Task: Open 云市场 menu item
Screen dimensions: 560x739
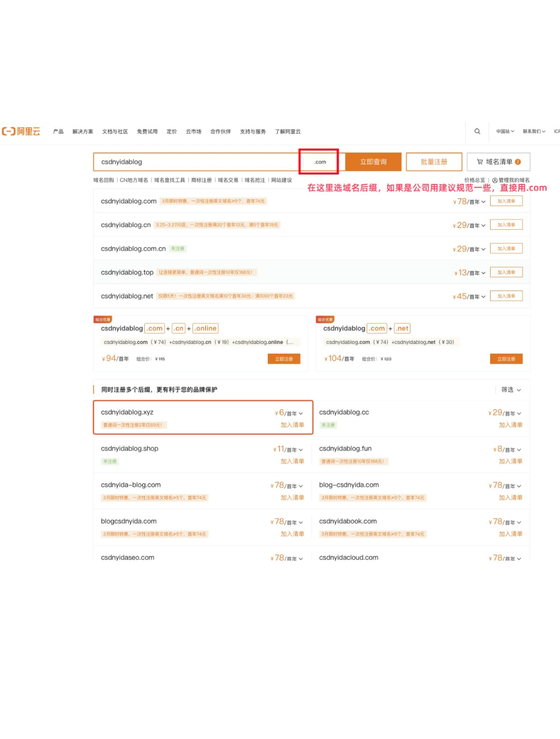Action: click(193, 131)
